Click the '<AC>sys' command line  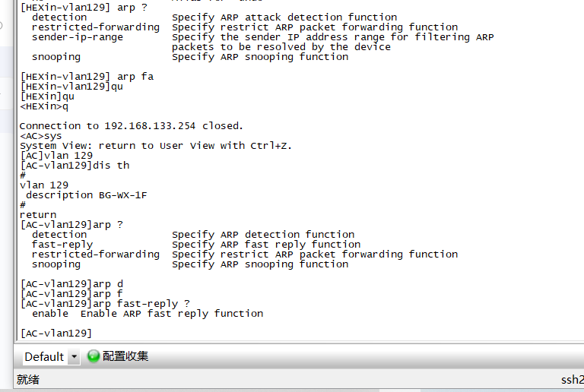[41, 136]
